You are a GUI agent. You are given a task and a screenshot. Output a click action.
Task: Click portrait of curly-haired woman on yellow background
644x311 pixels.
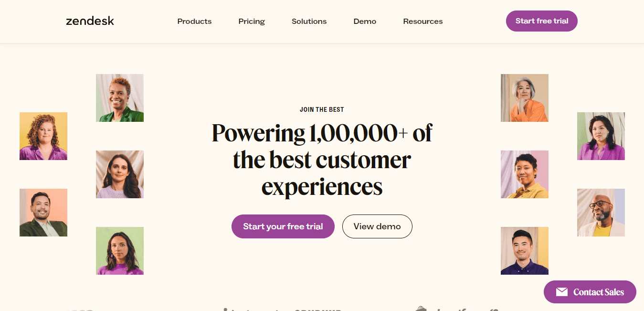[43, 136]
